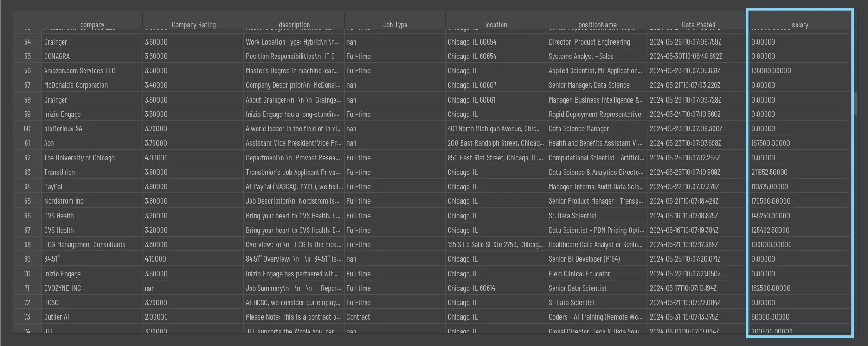The image size is (868, 346).
Task: Select the 100000.00000 salary cell
Action: click(800, 244)
